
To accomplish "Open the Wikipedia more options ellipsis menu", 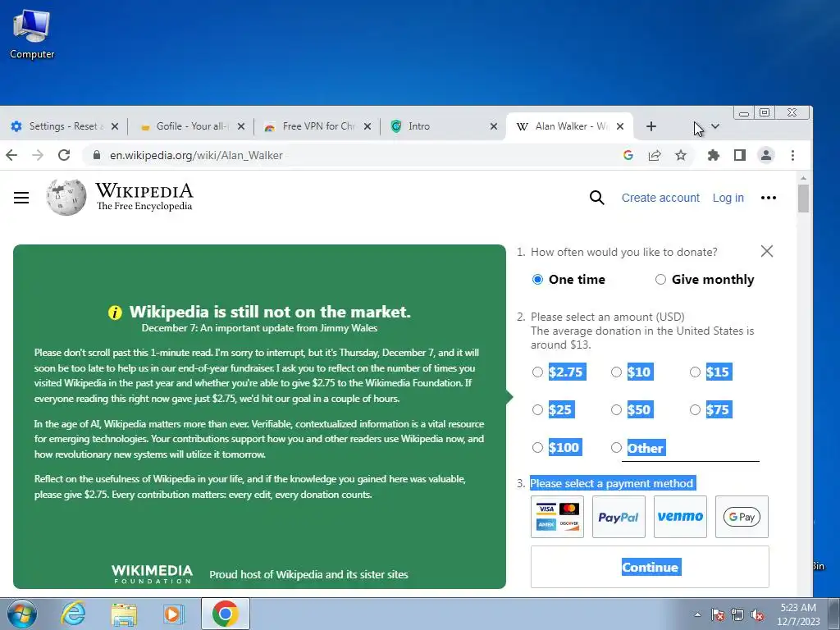I will coord(768,198).
